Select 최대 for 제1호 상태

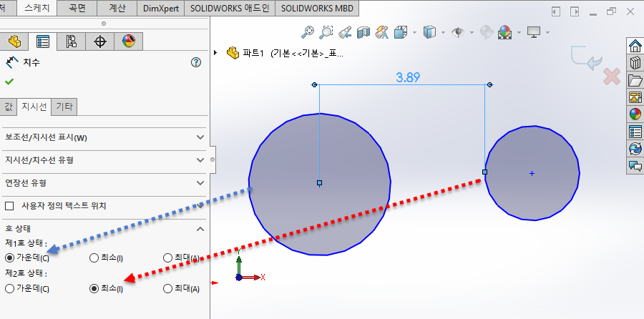[168, 257]
